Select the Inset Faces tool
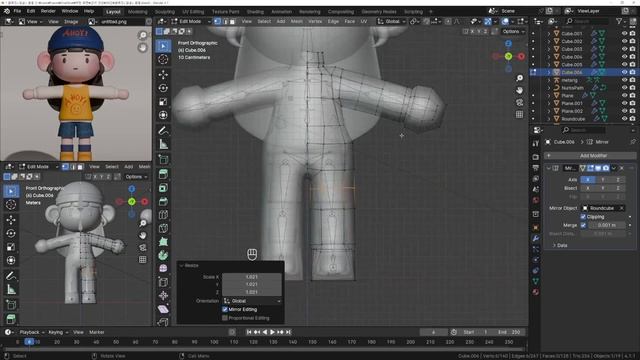The height and width of the screenshot is (360, 640). point(163,188)
